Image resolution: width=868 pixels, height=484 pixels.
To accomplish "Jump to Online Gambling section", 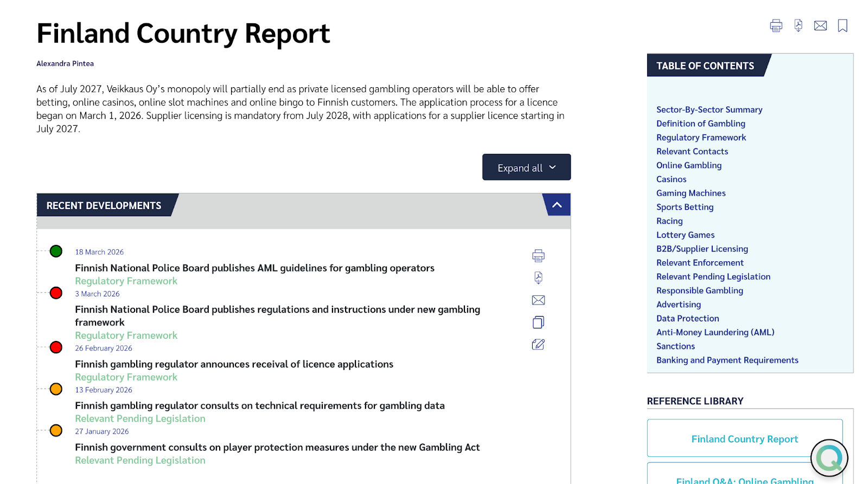I will [689, 165].
